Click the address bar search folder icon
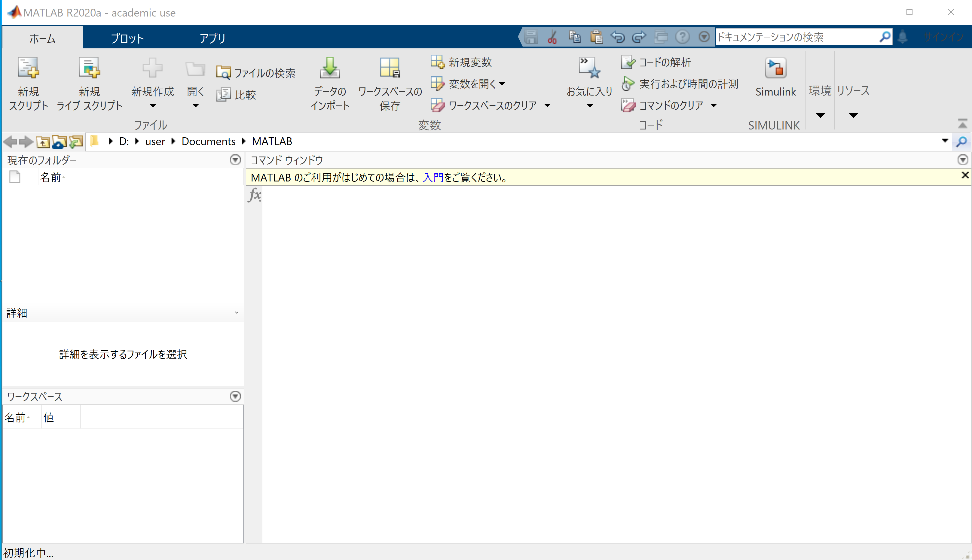The image size is (972, 560). [x=961, y=142]
